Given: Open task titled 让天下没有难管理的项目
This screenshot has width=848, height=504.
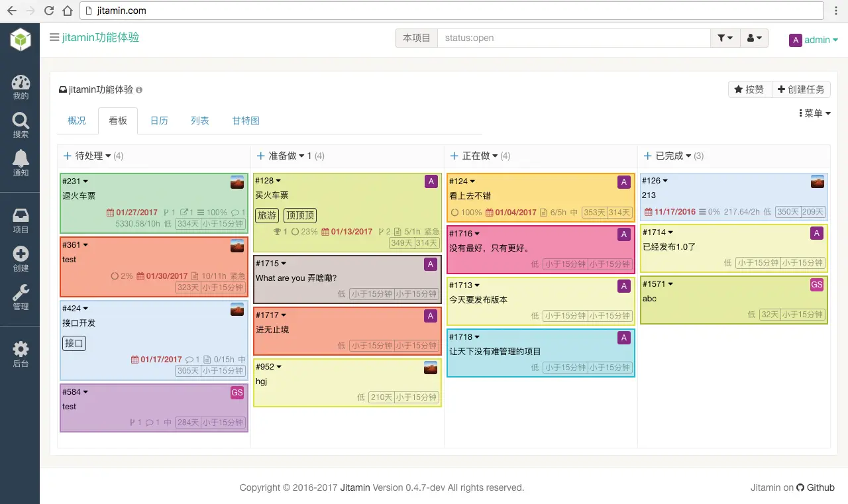Looking at the screenshot, I should pos(495,352).
